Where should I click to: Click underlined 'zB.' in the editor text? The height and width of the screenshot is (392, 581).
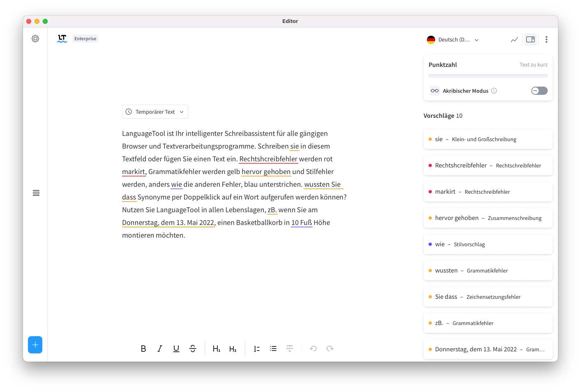[272, 210]
